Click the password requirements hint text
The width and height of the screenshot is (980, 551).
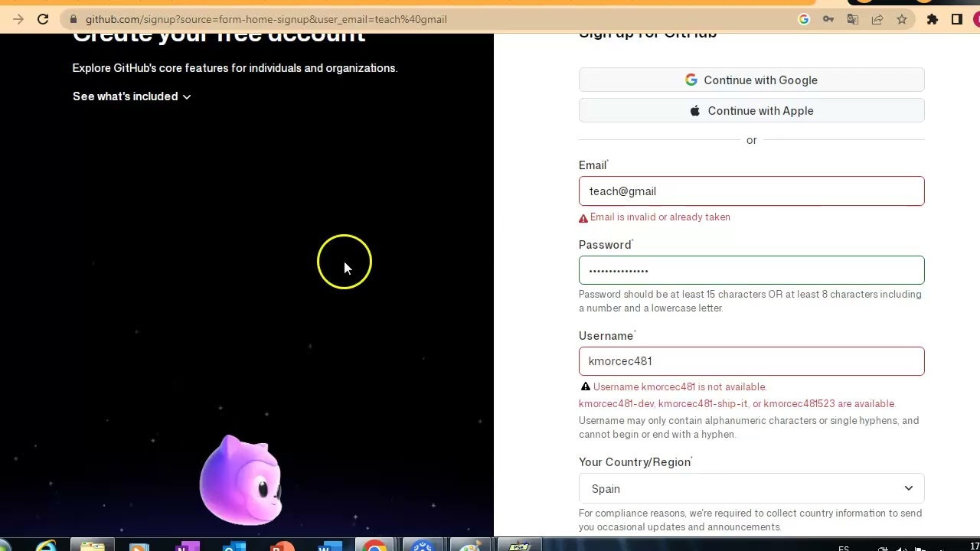tap(750, 302)
